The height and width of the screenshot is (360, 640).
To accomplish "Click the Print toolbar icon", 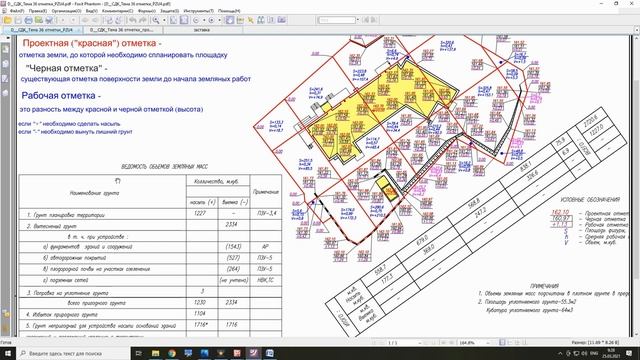I will (x=28, y=20).
